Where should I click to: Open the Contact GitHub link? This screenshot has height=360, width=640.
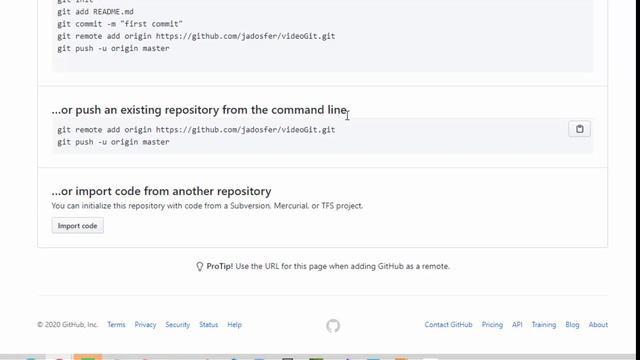point(448,325)
